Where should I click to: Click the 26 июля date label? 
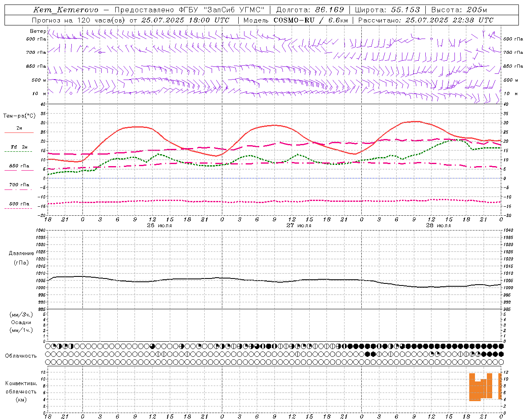click(x=159, y=226)
